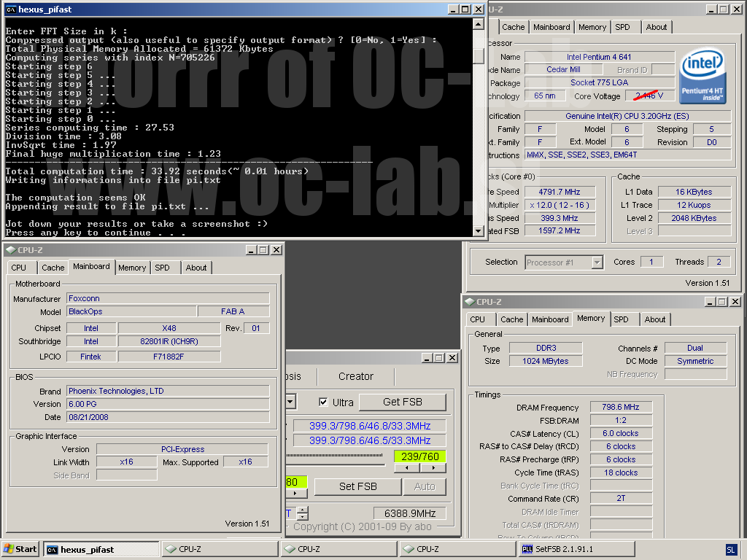Viewport: 747px width, 560px height.
Task: Click left arrow under 239/760 value
Action: pyautogui.click(x=407, y=468)
